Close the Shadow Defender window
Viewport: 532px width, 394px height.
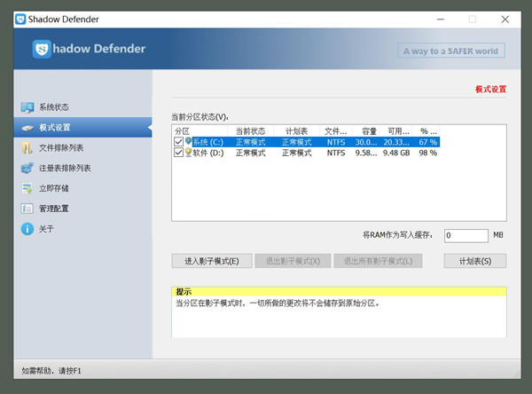(505, 20)
